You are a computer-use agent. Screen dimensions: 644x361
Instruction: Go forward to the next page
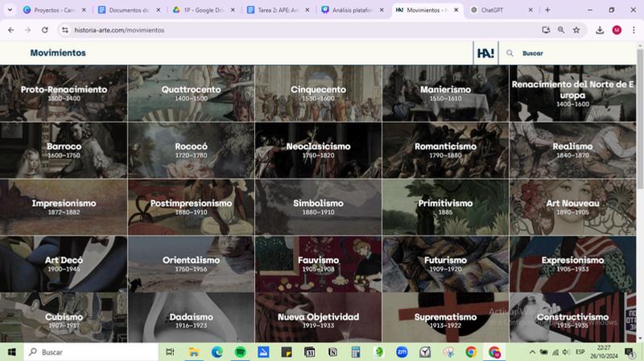[27, 30]
